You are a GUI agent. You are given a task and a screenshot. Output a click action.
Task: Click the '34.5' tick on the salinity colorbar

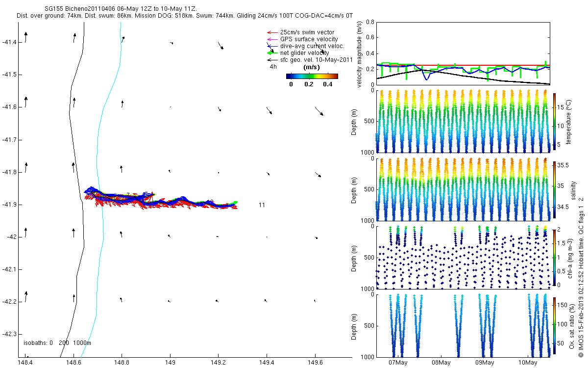pos(563,208)
